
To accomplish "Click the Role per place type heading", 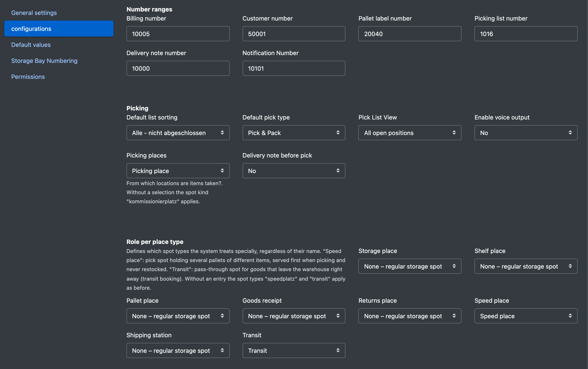I will click(x=155, y=242).
